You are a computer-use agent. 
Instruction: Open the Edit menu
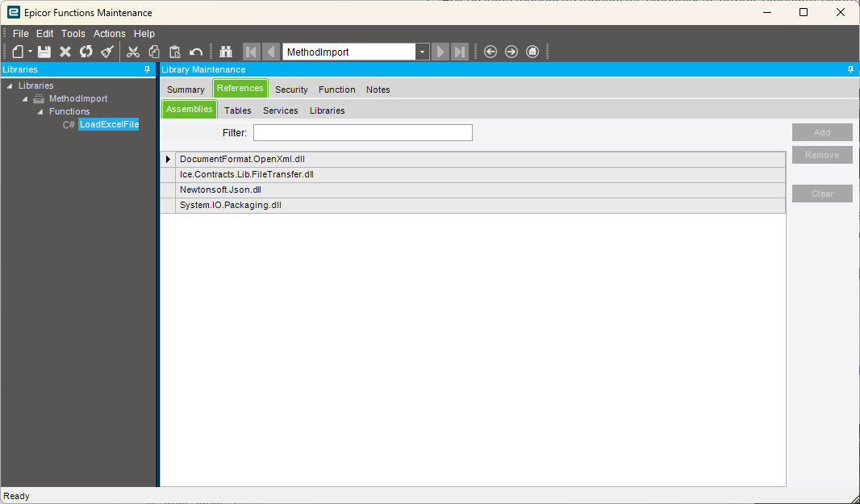coord(45,33)
